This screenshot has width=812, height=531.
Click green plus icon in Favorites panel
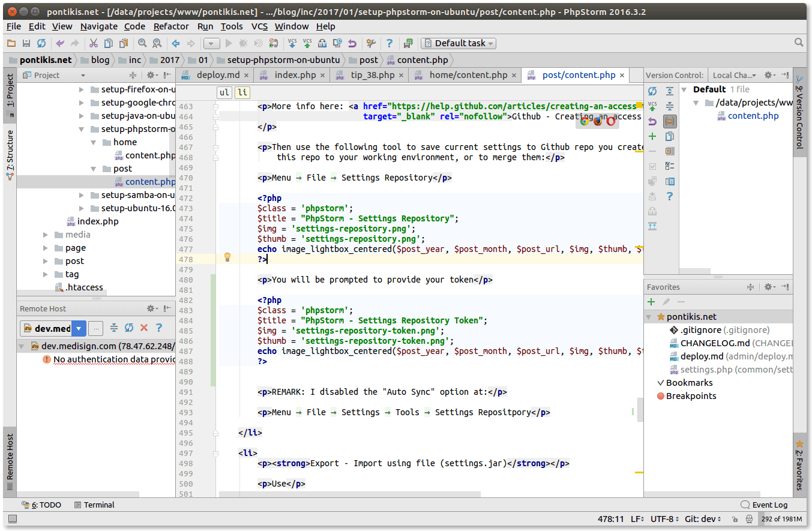pos(652,302)
